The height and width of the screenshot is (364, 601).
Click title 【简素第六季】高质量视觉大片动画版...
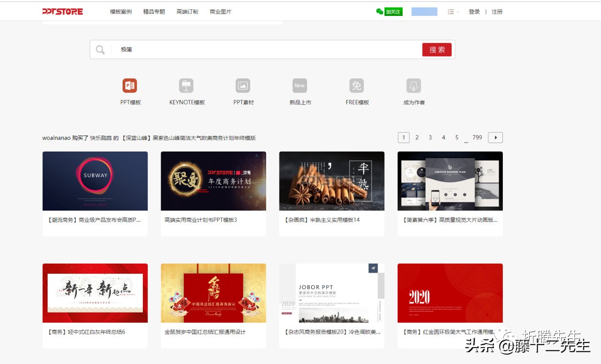450,220
